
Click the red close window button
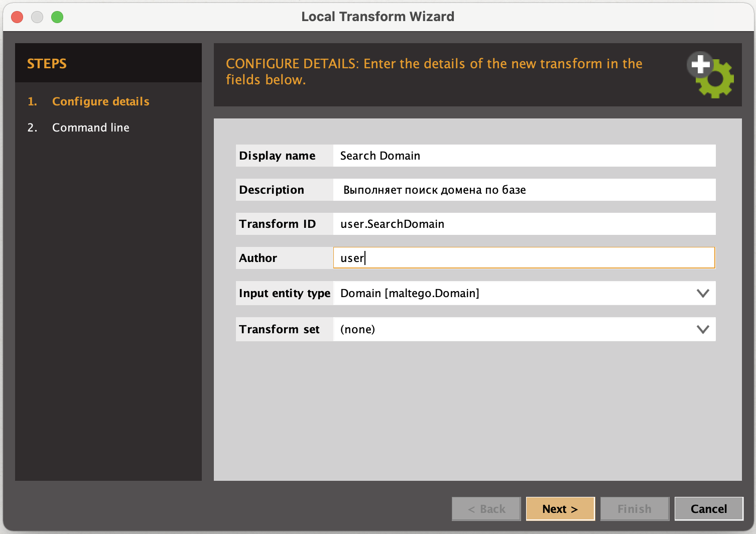tap(17, 17)
